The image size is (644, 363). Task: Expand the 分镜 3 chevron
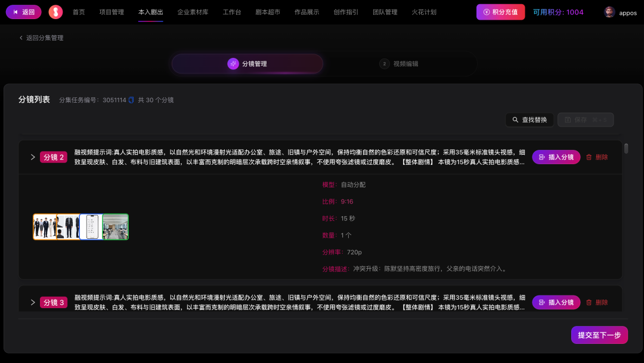33,302
